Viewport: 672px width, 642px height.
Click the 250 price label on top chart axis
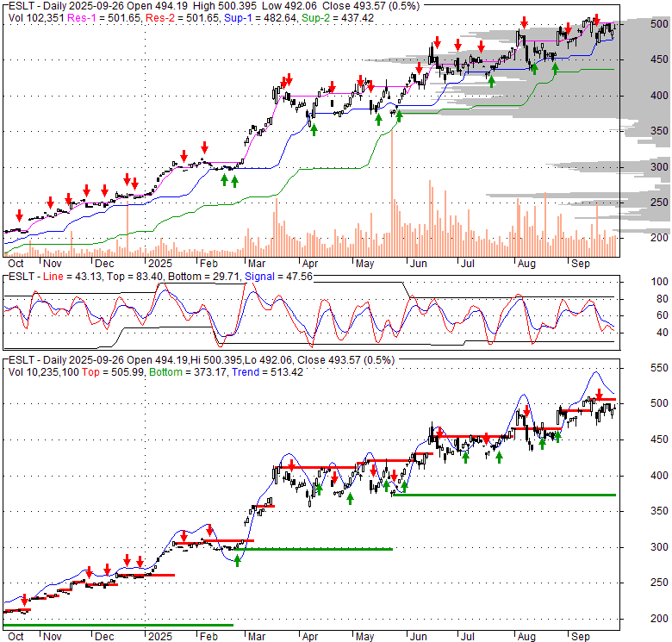(659, 202)
